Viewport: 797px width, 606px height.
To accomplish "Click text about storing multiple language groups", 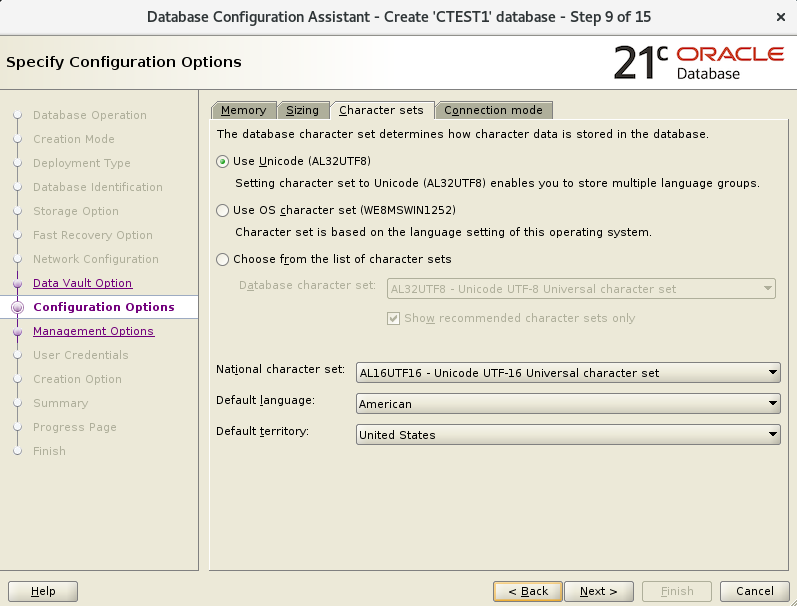I will coord(498,183).
